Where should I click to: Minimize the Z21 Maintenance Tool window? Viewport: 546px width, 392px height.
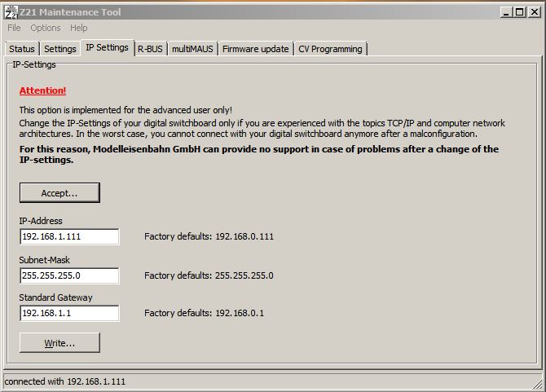[506, 12]
